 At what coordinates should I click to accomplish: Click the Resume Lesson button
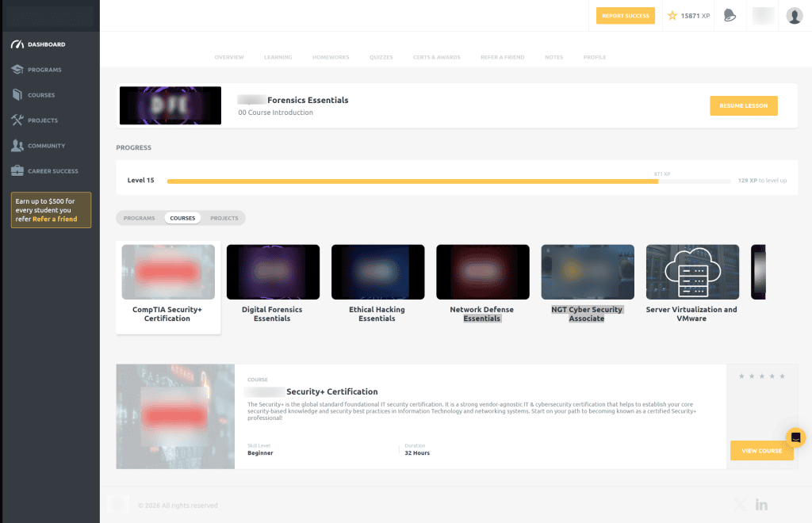pos(744,105)
